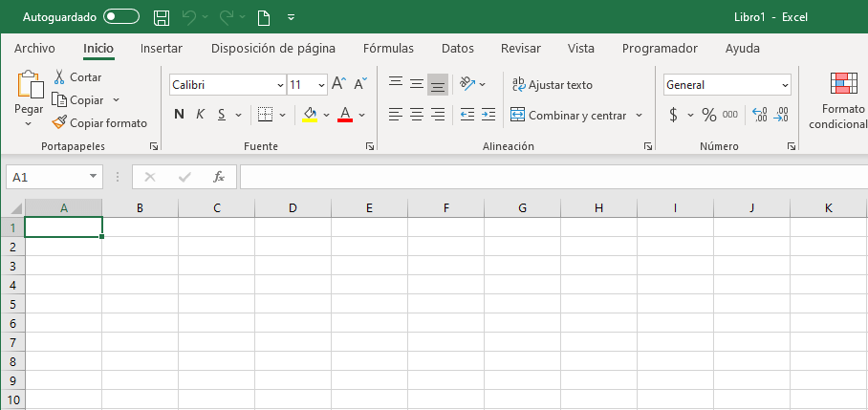This screenshot has height=410, width=868.
Task: Click Increase Decimal icon
Action: pos(759,115)
